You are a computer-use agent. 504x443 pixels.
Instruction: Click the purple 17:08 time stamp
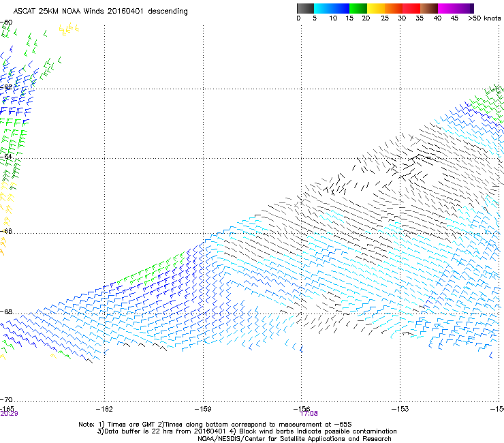[x=309, y=414]
